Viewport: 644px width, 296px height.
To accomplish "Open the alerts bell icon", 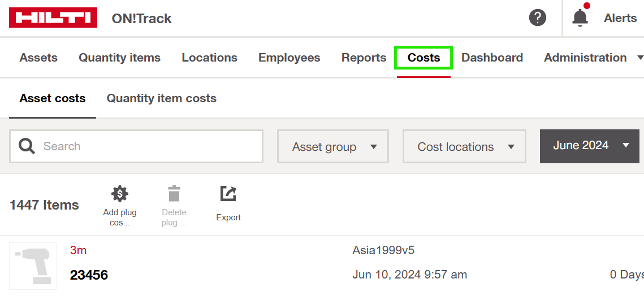I will pyautogui.click(x=580, y=18).
